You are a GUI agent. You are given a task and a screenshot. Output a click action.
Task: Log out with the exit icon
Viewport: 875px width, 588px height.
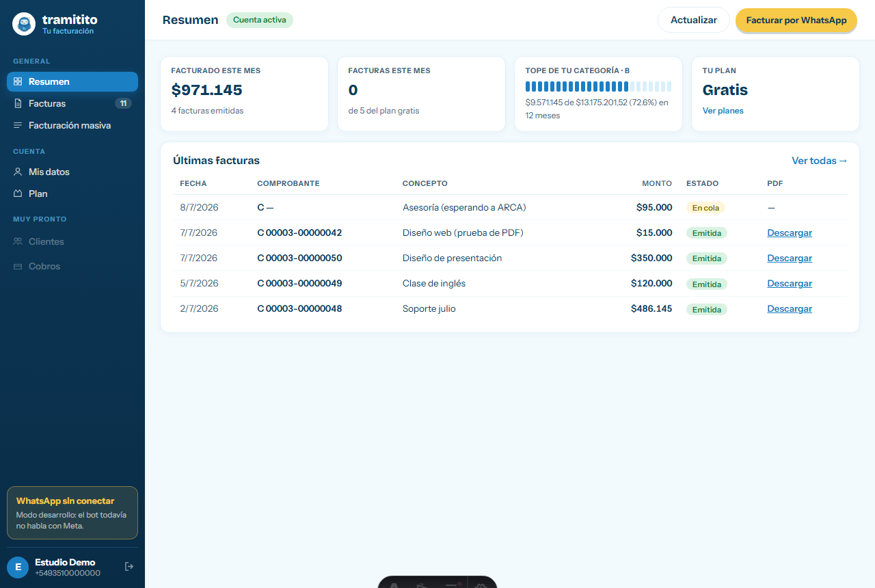(129, 566)
